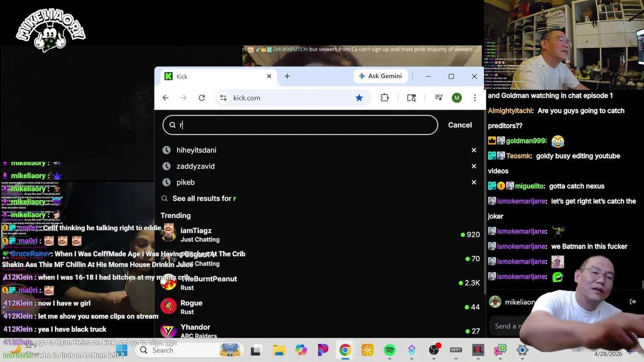Open Chrome three-dot menu
This screenshot has width=644, height=362.
tap(475, 98)
